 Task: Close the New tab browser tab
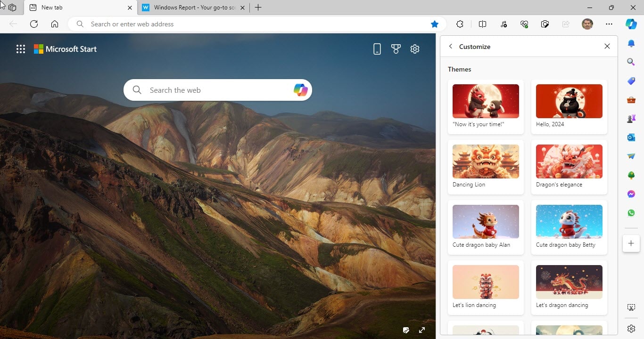pos(130,8)
